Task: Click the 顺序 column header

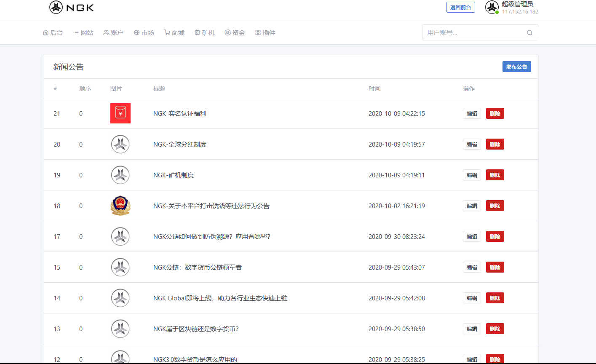Action: coord(85,88)
